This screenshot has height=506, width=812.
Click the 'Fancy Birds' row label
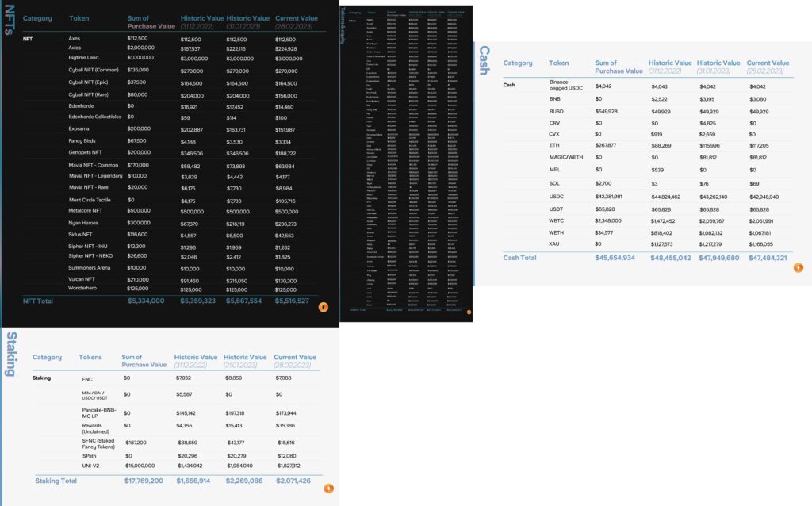(x=82, y=141)
